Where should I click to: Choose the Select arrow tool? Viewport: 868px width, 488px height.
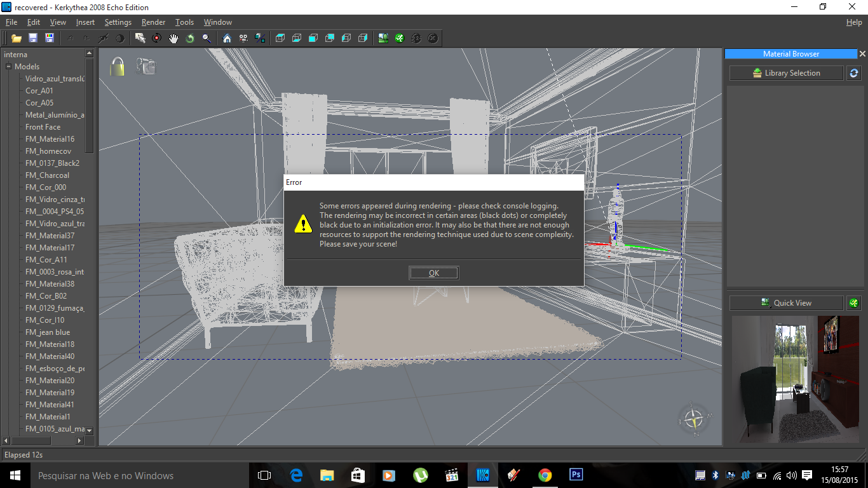pos(140,38)
